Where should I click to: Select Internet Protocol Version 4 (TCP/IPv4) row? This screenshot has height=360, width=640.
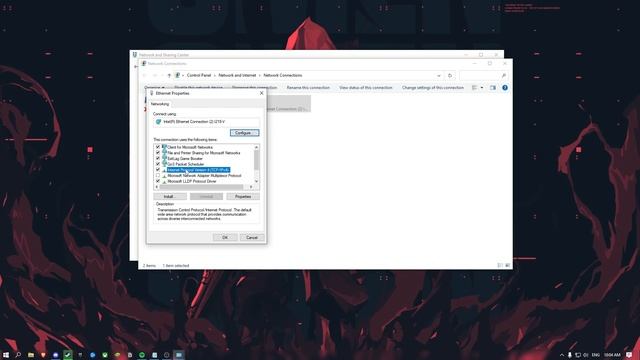[x=198, y=170]
